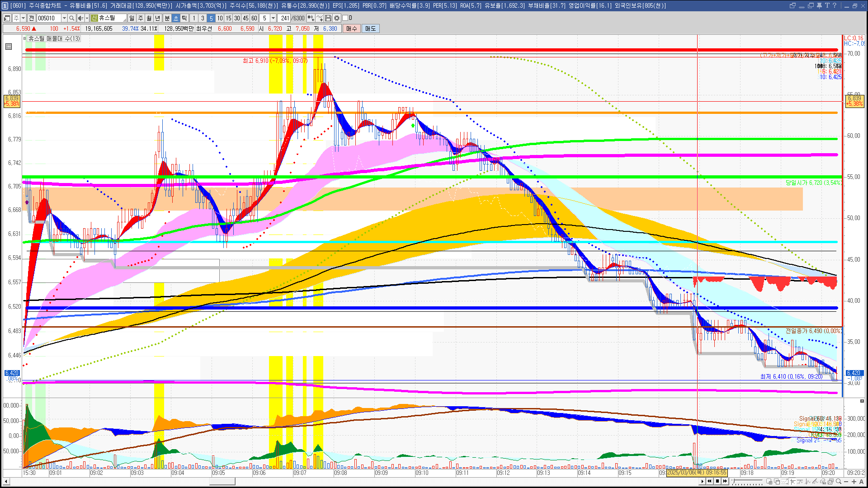Open stock code 005010 dropdown arrow

point(64,18)
